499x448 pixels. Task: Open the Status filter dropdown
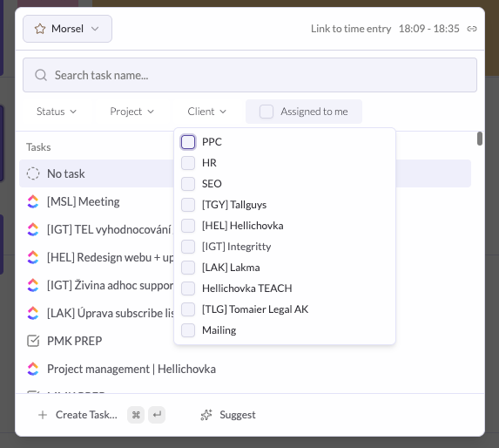point(57,112)
